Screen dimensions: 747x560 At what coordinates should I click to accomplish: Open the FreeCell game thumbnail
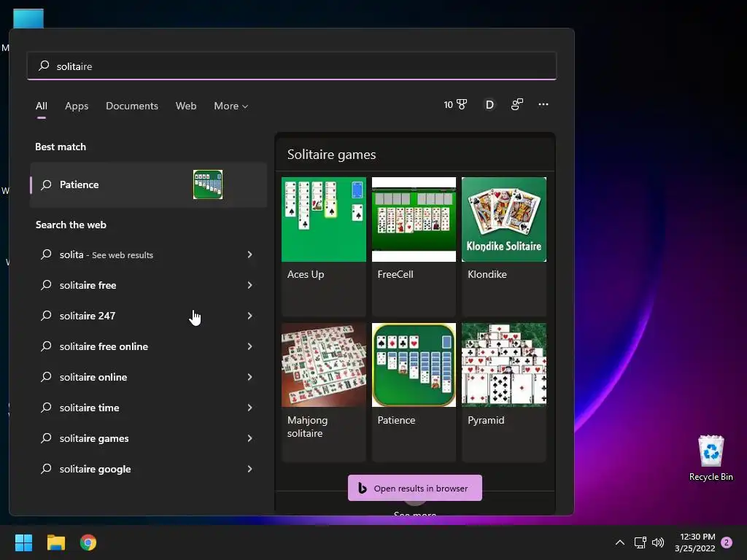414,219
